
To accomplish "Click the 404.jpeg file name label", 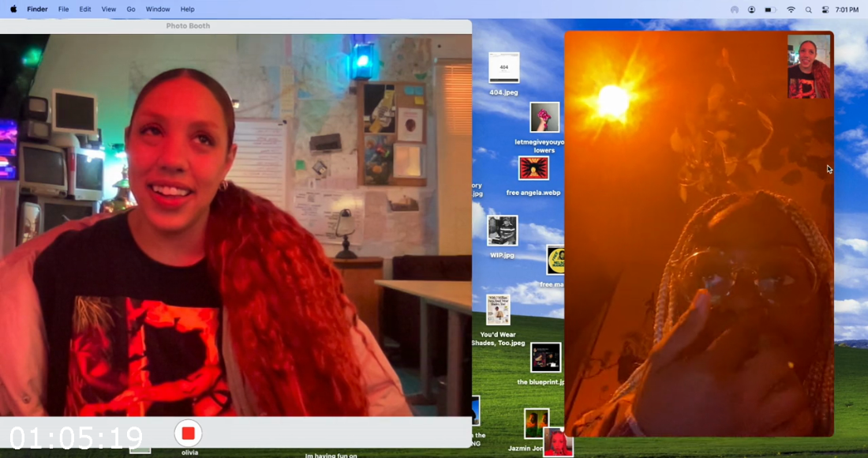I will [503, 92].
